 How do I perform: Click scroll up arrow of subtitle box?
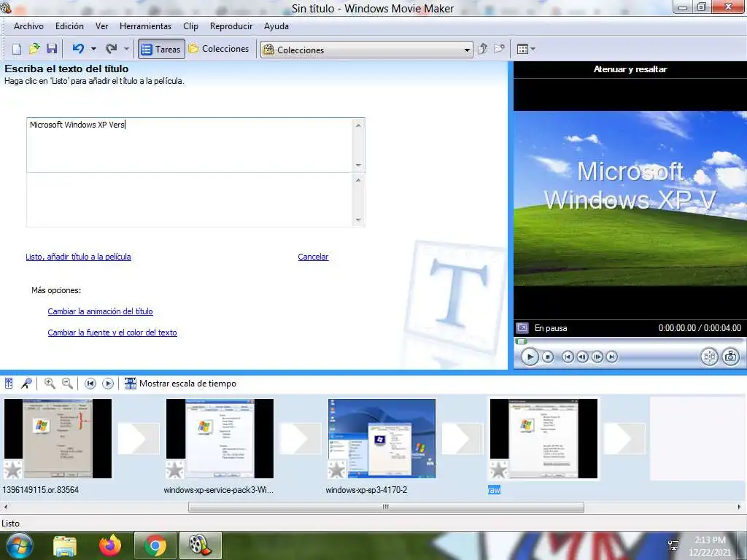[358, 179]
